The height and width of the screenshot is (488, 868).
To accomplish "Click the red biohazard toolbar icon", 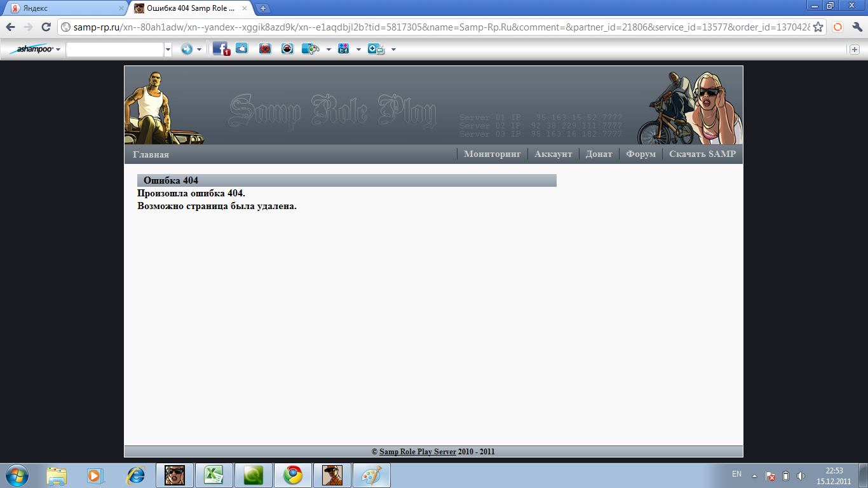I will pyautogui.click(x=265, y=48).
